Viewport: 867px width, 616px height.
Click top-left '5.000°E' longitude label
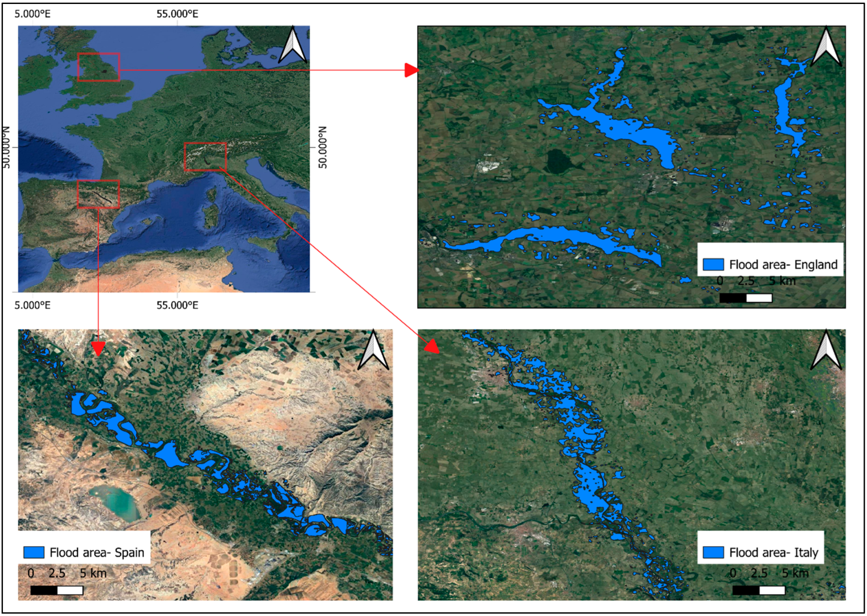click(x=32, y=14)
